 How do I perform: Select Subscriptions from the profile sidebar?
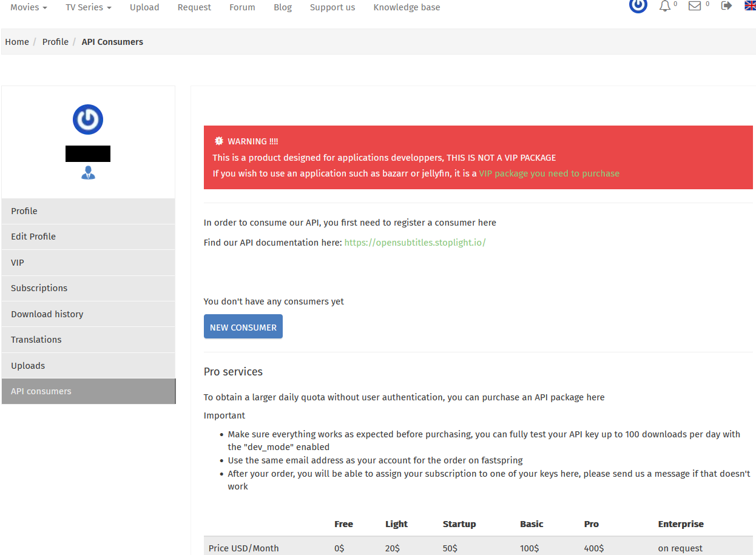[39, 288]
